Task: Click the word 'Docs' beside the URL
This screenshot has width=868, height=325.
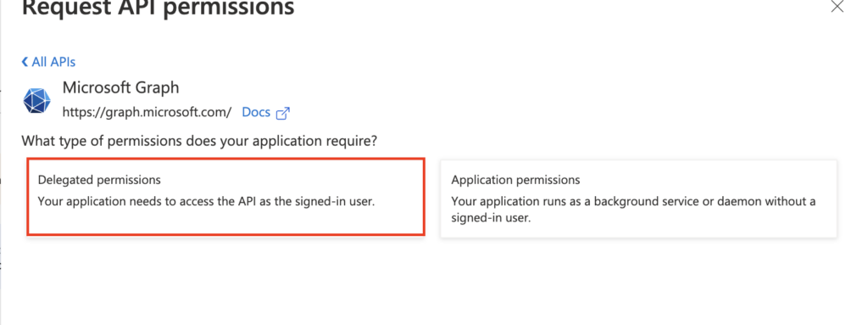Action: click(x=256, y=113)
